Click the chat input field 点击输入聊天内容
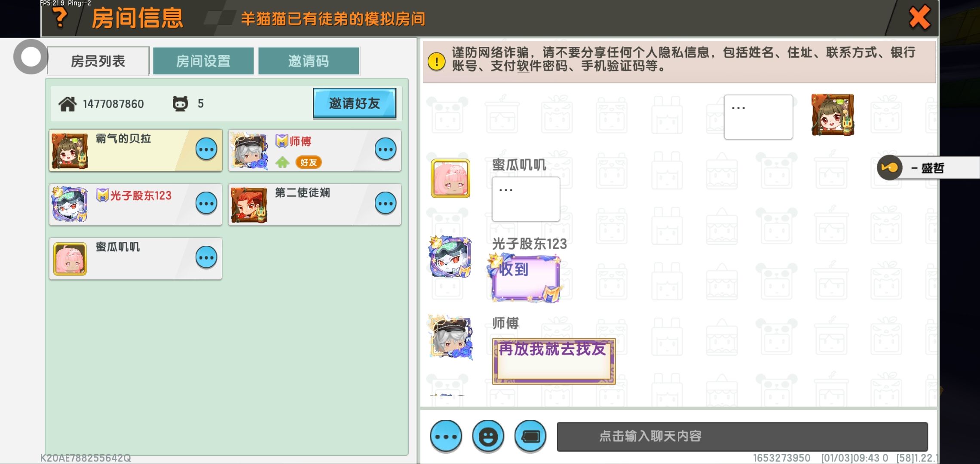This screenshot has width=980, height=464. coord(742,437)
